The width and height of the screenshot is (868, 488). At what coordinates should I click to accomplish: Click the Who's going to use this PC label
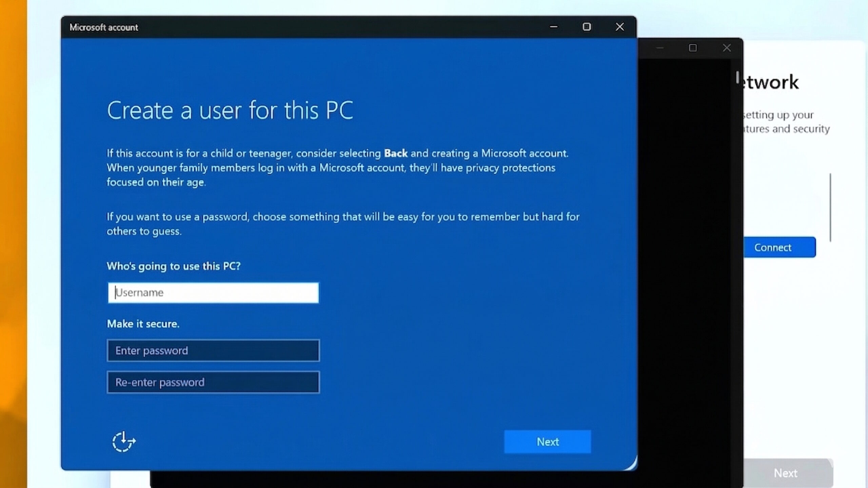(x=174, y=266)
